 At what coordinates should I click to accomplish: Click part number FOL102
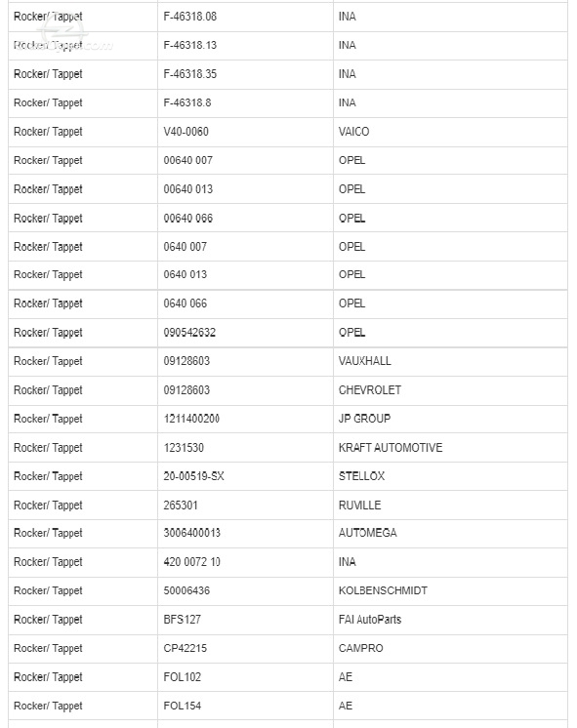point(183,677)
